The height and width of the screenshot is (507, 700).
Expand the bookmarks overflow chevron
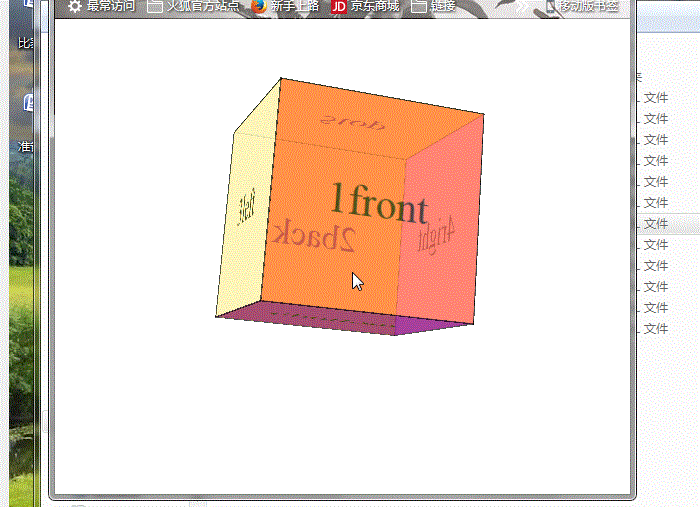(x=521, y=6)
